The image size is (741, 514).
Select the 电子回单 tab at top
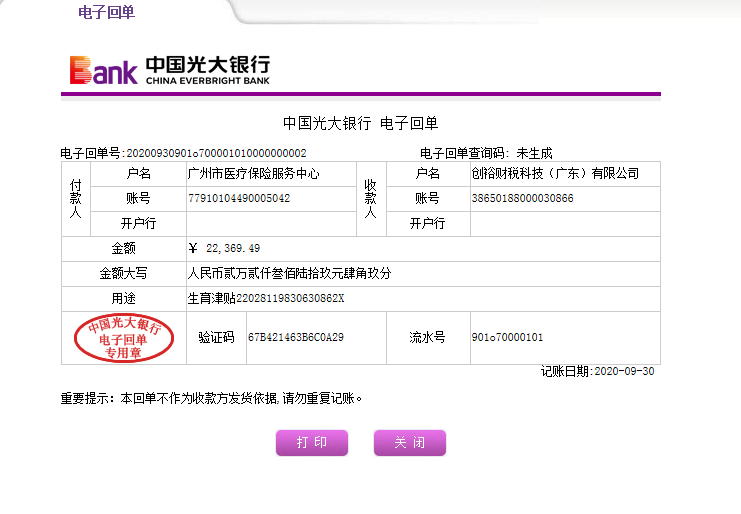[107, 12]
